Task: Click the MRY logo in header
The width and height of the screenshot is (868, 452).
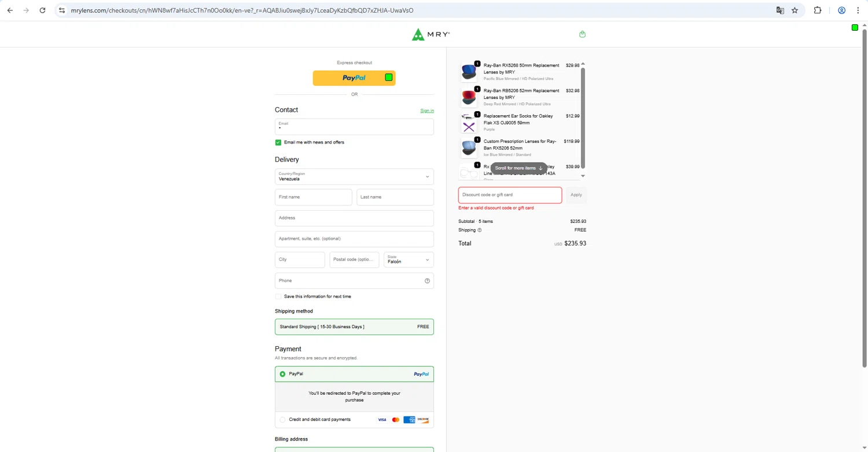Action: coord(431,35)
